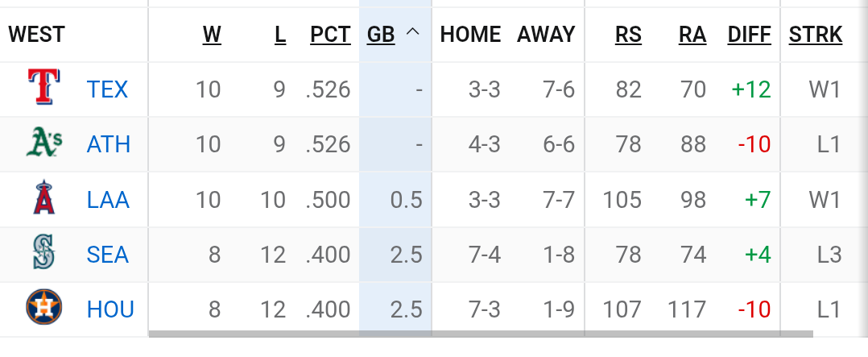868x357 pixels.
Task: Open the SEA team link
Action: pyautogui.click(x=108, y=255)
